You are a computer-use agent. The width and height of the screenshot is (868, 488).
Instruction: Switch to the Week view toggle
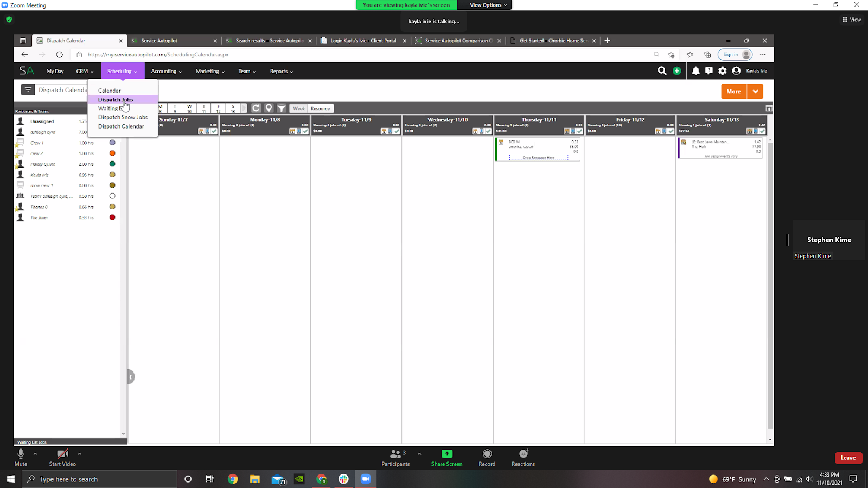(299, 108)
